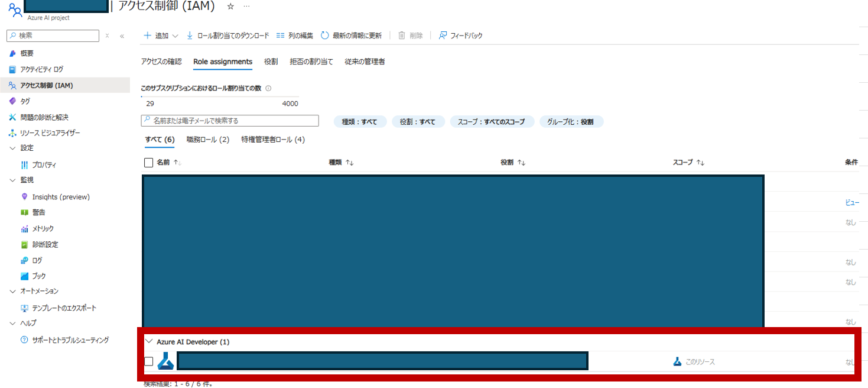868x388 pixels.
Task: Sort by 役割 column header
Action: 513,162
